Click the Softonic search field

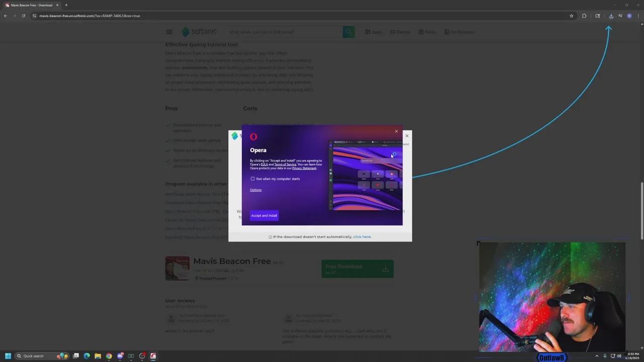pyautogui.click(x=284, y=32)
